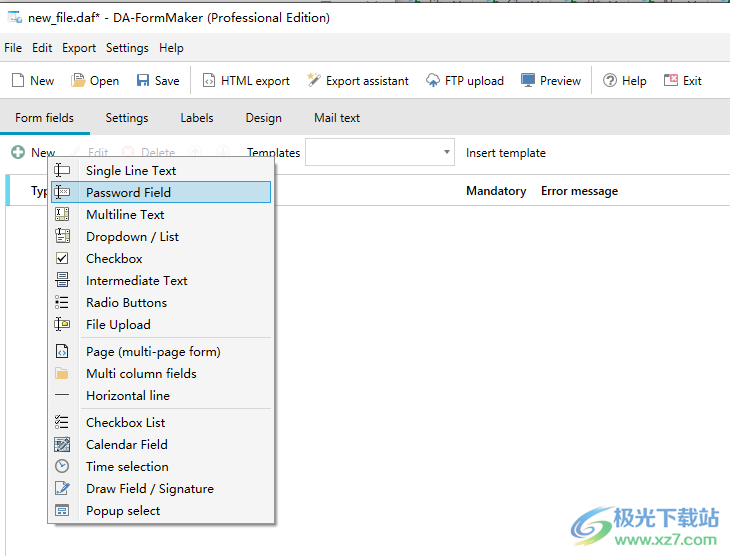
Task: Select the Calendar Field icon entry
Action: point(62,445)
